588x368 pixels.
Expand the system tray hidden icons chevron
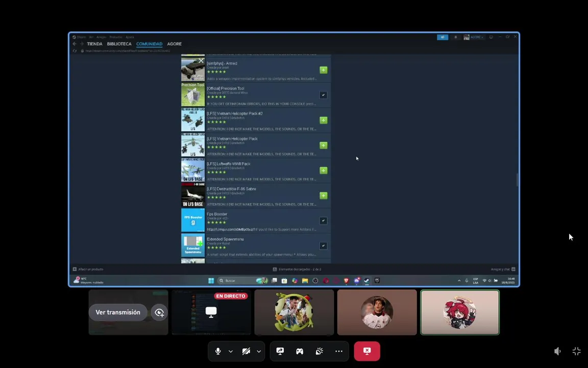[459, 281]
